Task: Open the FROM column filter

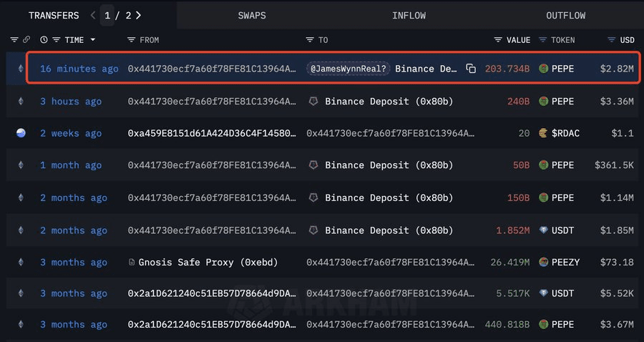Action: pos(132,40)
